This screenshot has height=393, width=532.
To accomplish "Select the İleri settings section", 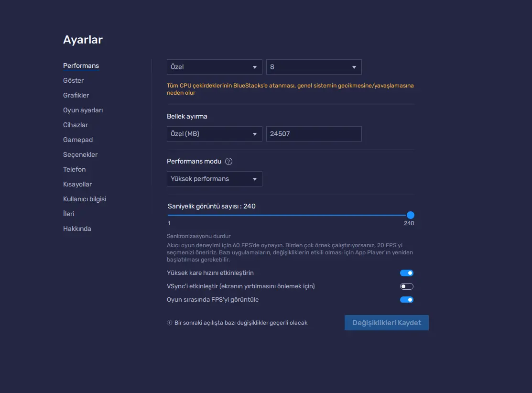I will (68, 214).
